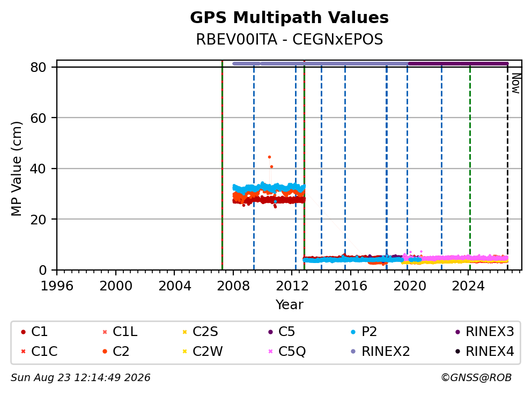Select the purple C5 legend marker
532x394 pixels.
pos(270,332)
